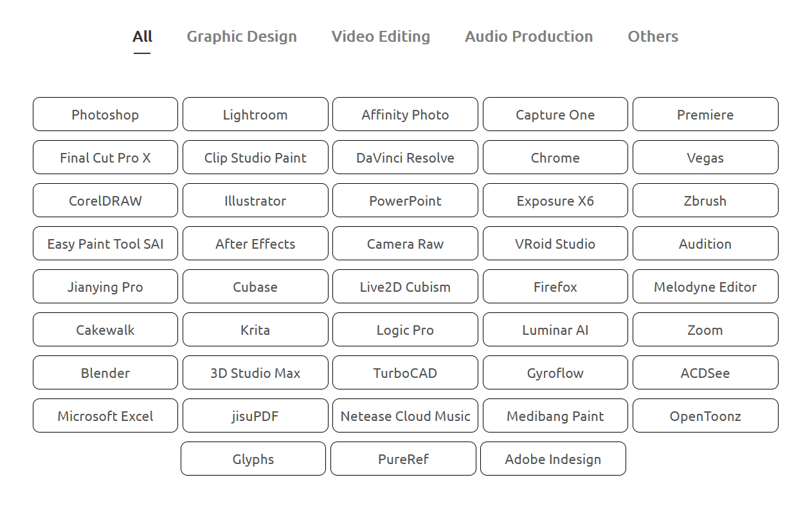Image resolution: width=812 pixels, height=518 pixels.
Task: Open 3D Studio Max
Action: (255, 373)
